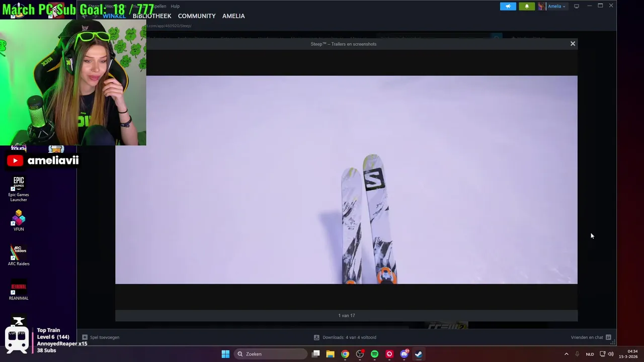Show hidden system tray icons
Screen dimensions: 644x362
coord(566,354)
